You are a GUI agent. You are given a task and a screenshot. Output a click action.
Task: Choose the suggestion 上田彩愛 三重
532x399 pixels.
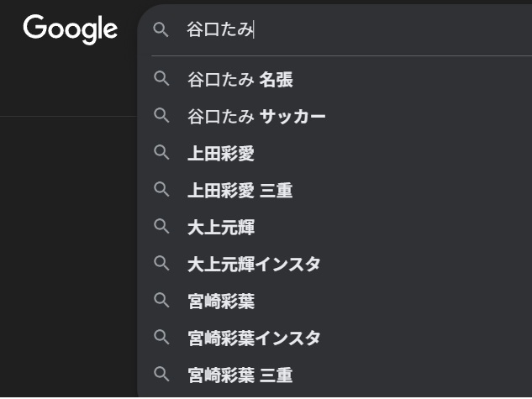tap(240, 191)
